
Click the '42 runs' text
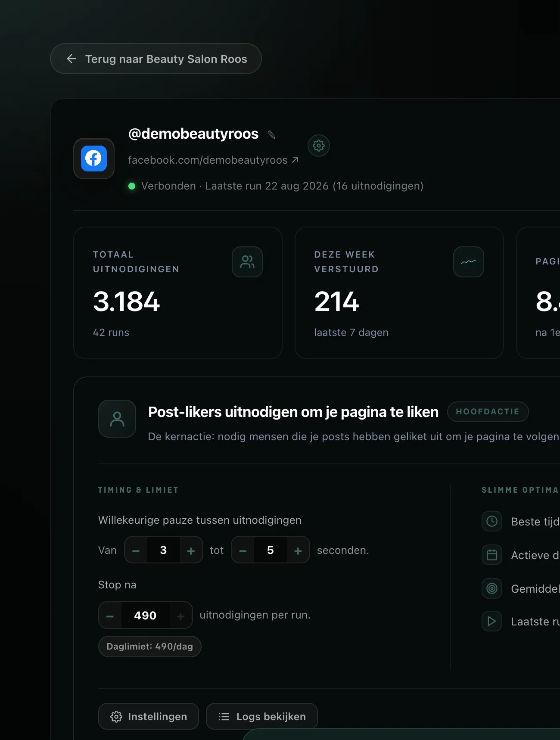pos(111,333)
